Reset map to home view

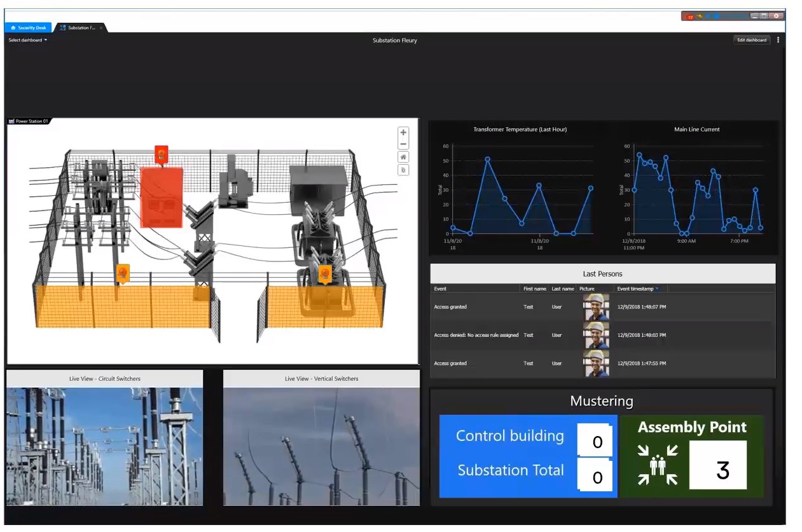(x=403, y=157)
